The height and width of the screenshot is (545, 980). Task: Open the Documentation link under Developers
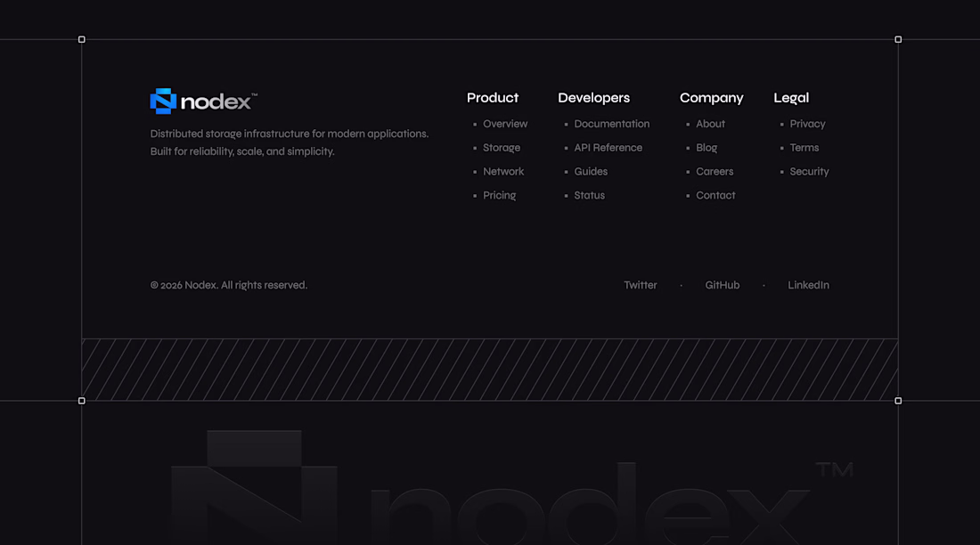(x=612, y=124)
